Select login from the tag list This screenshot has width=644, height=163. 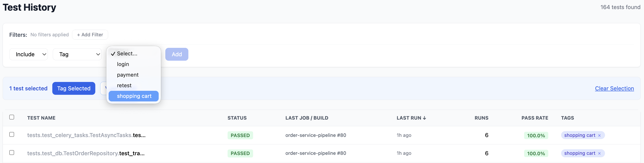(133, 64)
